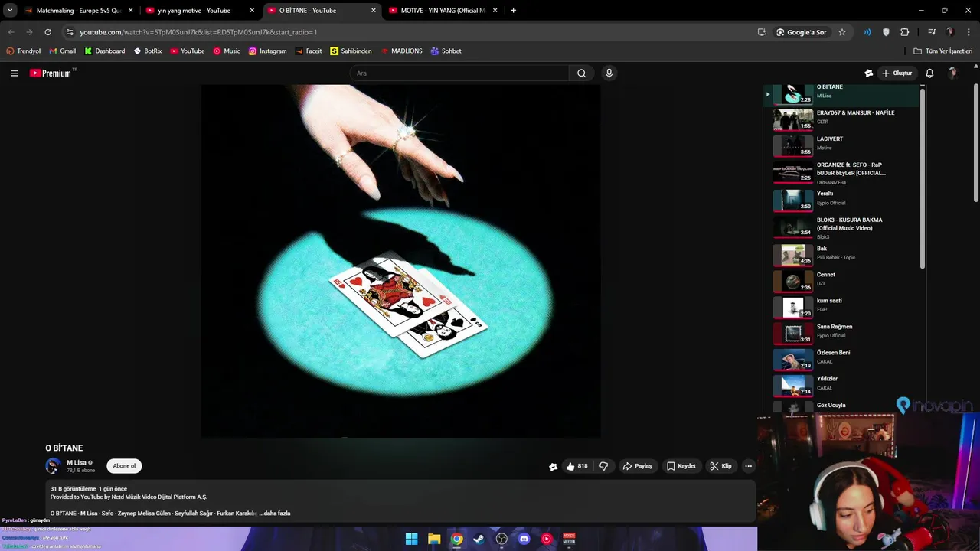Viewport: 980px width, 551px height.
Task: Play 'ERAY067 & MANSUR - NAFİLE' from playlist
Action: click(845, 120)
